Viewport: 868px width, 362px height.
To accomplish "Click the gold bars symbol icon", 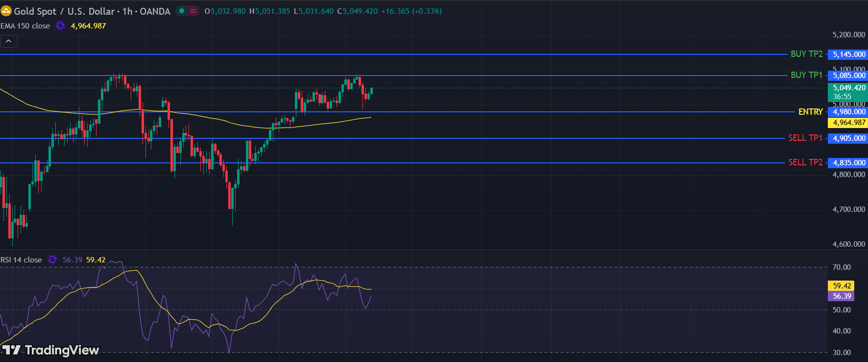I will pos(6,11).
